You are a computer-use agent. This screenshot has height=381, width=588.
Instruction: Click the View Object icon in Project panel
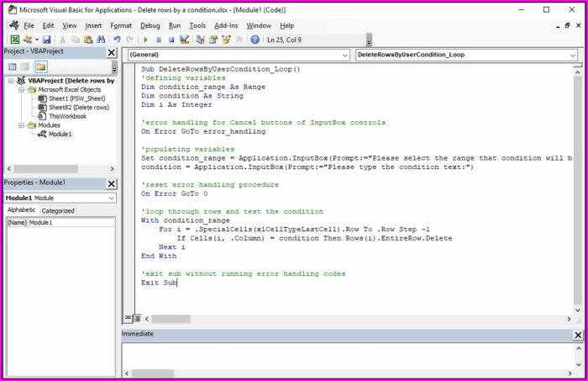click(24, 66)
